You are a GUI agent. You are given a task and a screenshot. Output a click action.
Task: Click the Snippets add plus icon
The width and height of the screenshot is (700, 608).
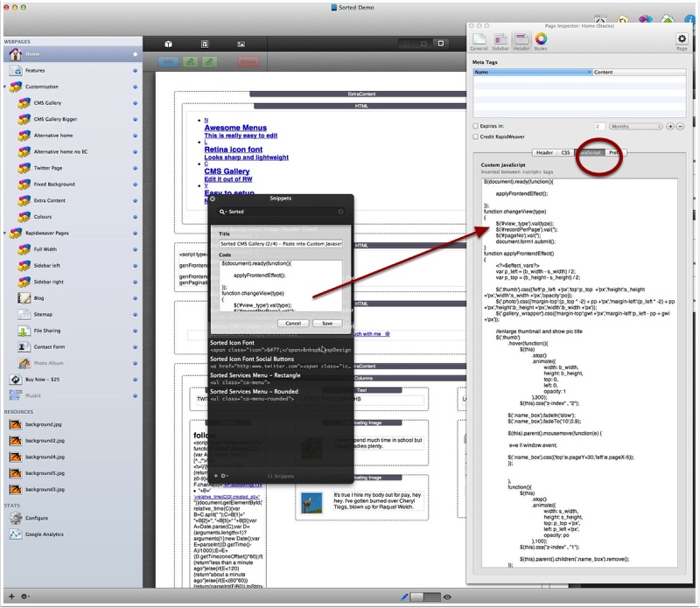click(216, 476)
